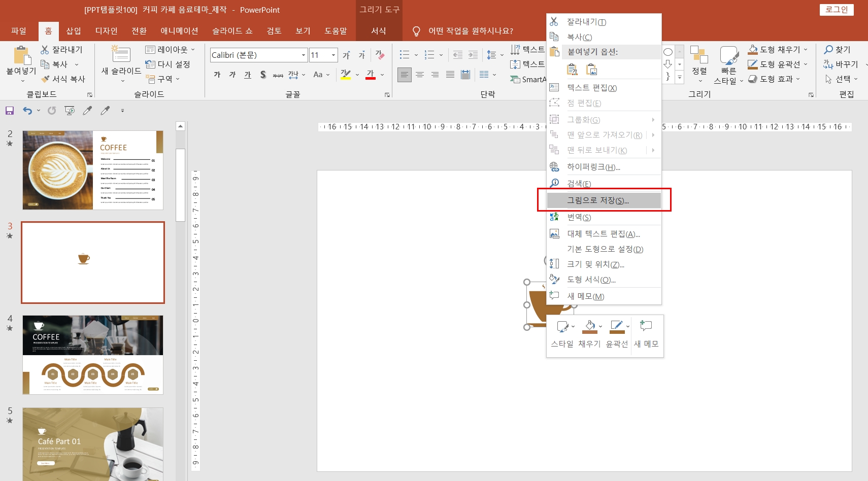
Task: Click mini toolbar Fill (채우기) color button
Action: [x=590, y=334]
